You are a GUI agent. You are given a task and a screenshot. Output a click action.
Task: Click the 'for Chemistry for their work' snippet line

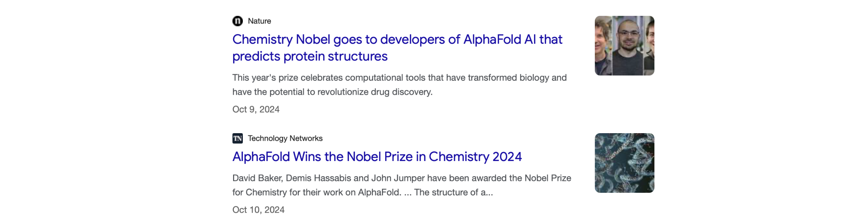(x=362, y=192)
